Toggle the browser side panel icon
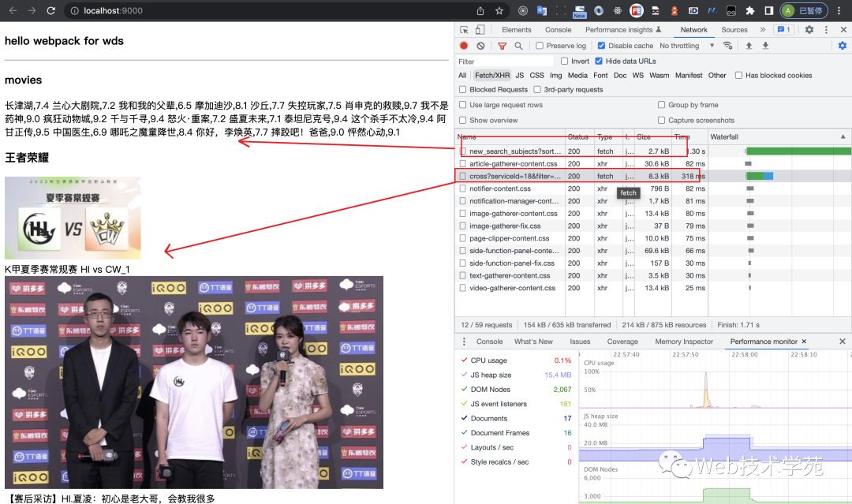This screenshot has height=504, width=852. point(769,10)
